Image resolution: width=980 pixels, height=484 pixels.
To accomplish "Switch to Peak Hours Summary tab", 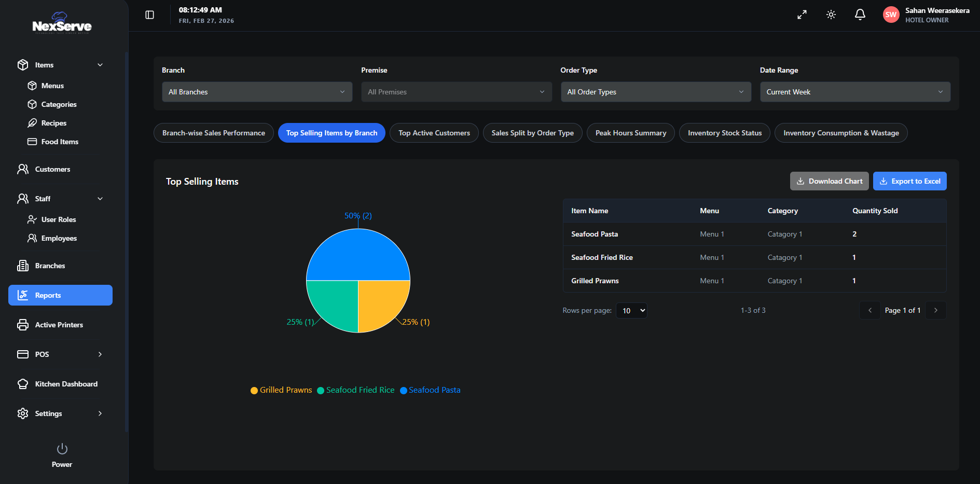I will tap(630, 133).
